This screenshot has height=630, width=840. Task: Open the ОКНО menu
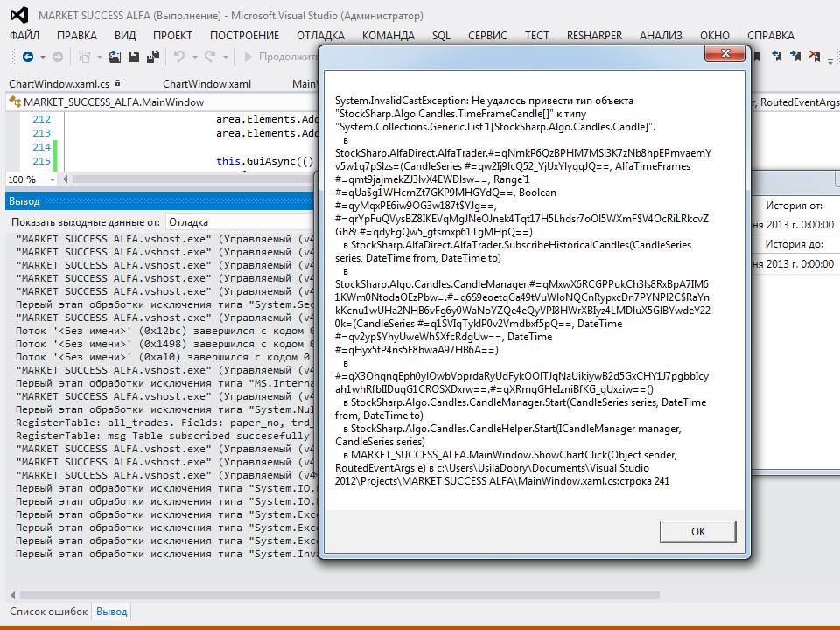pos(715,35)
